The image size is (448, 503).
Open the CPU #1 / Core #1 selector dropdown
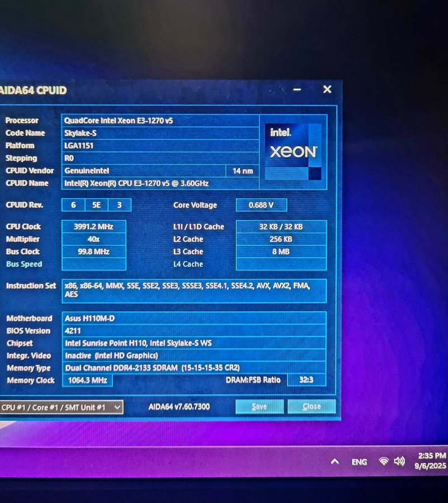click(x=61, y=407)
